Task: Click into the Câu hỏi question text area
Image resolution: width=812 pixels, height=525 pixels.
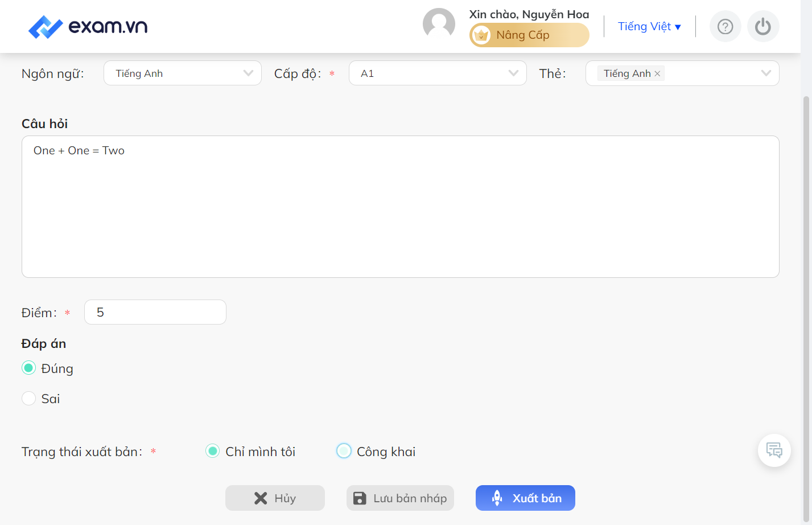Action: pos(400,207)
